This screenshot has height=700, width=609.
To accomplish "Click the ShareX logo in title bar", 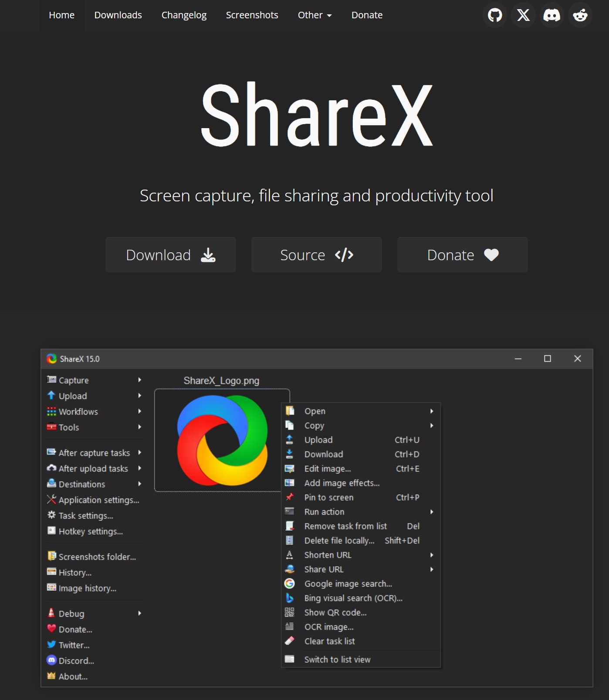I will pos(52,359).
